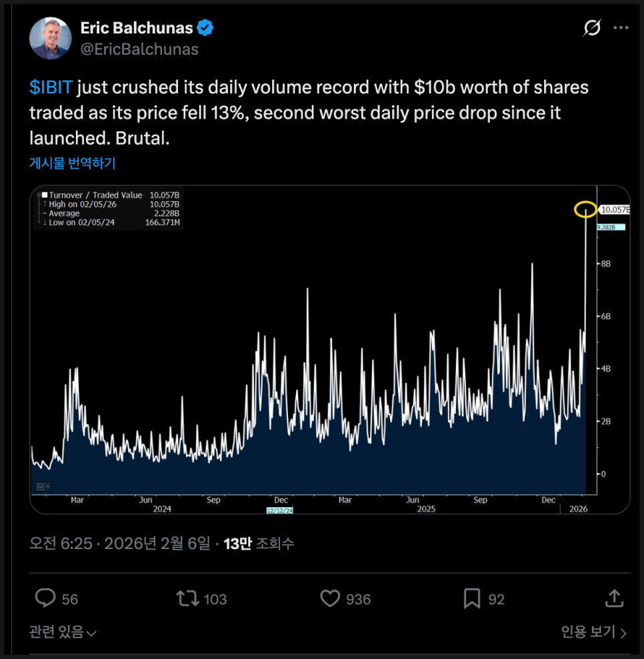Open the share icon menu

[x=613, y=598]
